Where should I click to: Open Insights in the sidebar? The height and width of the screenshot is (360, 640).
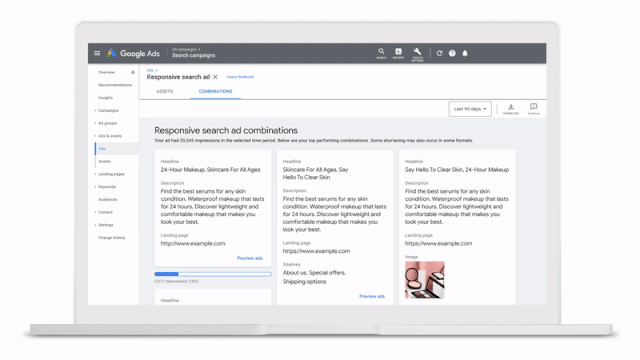(105, 98)
